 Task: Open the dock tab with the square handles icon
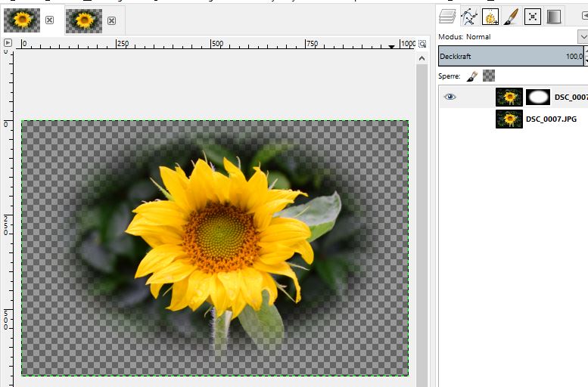point(533,17)
